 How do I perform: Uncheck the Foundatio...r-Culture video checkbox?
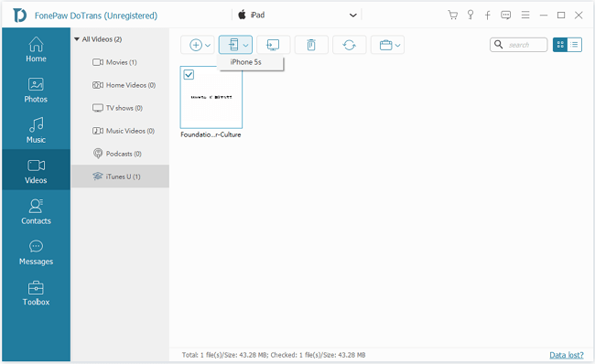pos(189,74)
